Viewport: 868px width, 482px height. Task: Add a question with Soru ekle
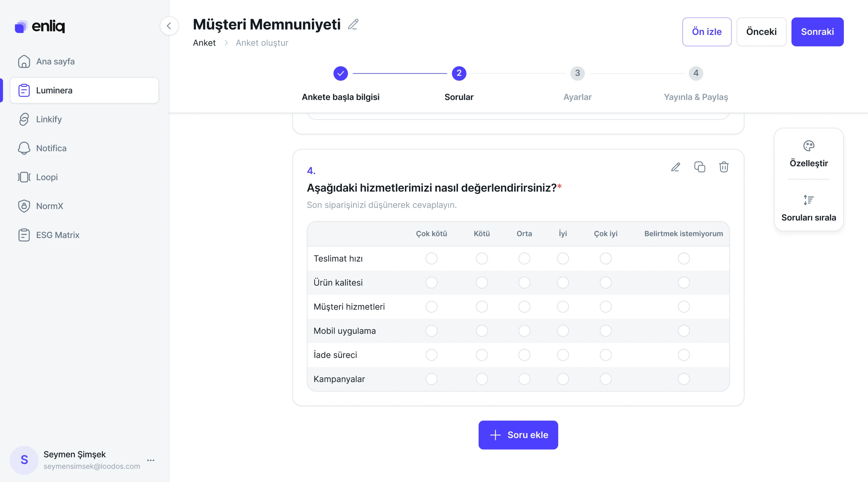tap(518, 435)
